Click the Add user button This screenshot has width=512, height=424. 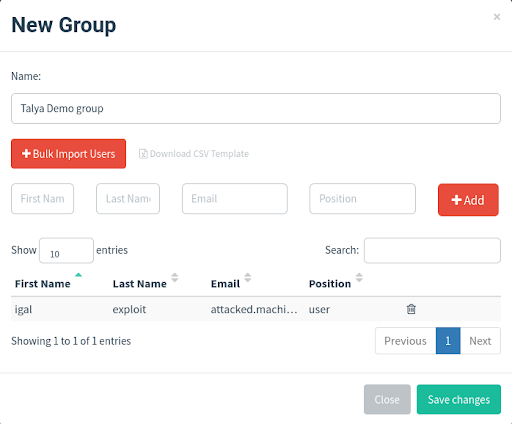tap(468, 200)
